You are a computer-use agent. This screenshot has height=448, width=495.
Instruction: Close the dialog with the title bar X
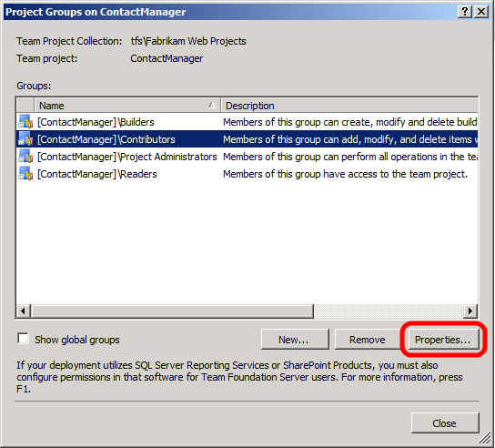(x=481, y=12)
